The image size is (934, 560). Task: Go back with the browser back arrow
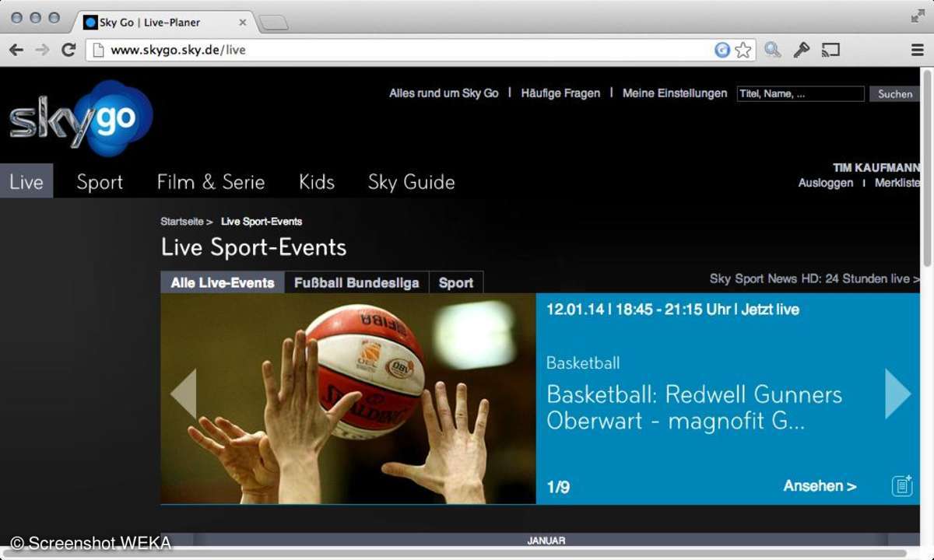click(x=16, y=50)
